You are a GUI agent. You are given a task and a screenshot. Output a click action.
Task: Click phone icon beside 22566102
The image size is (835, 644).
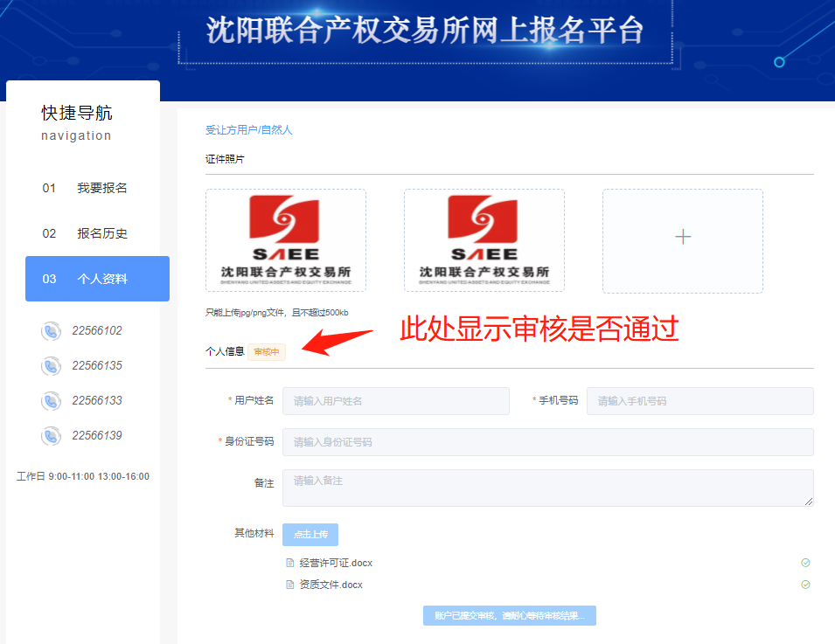pyautogui.click(x=51, y=331)
